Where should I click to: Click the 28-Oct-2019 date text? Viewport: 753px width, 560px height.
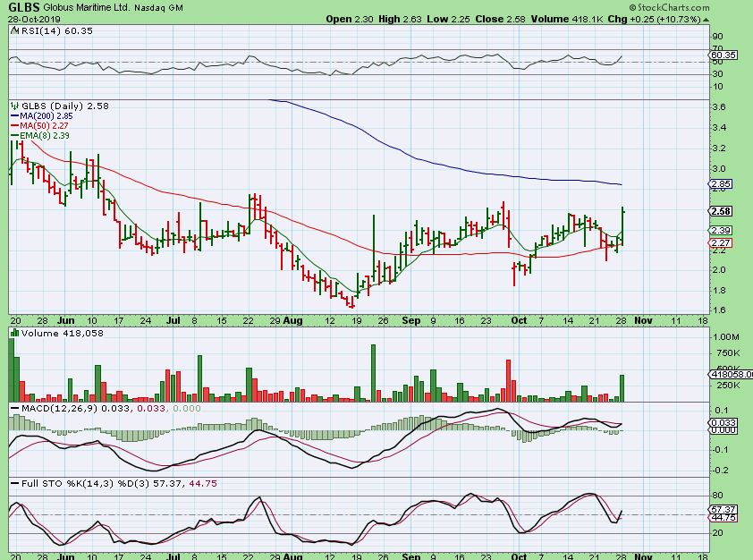click(x=30, y=19)
